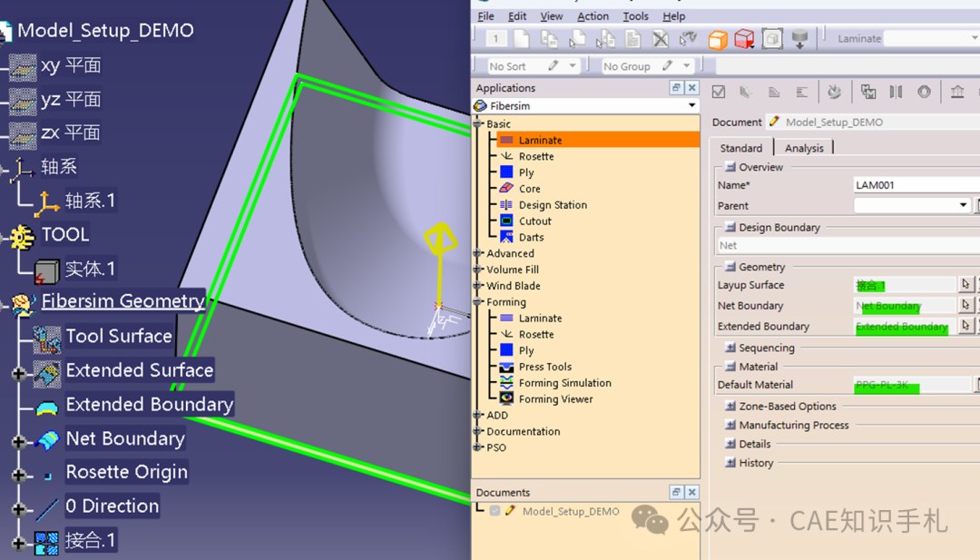
Task: Click the orange cube toolbar icon
Action: (x=718, y=39)
